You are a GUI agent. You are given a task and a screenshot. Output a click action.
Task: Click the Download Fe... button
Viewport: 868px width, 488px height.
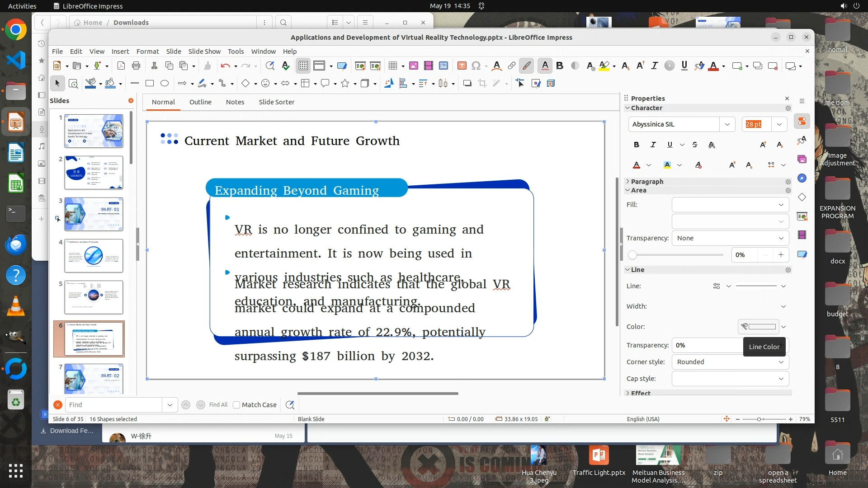coord(68,431)
